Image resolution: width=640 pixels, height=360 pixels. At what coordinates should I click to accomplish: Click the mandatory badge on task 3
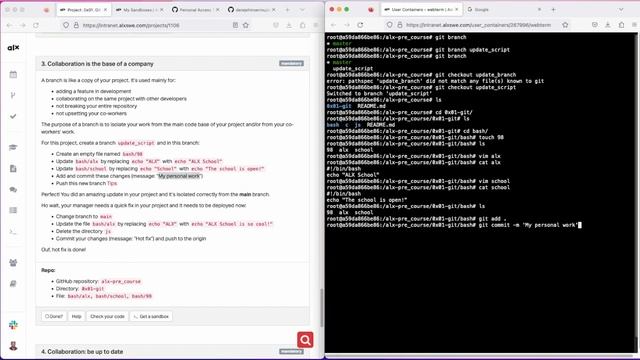(291, 63)
